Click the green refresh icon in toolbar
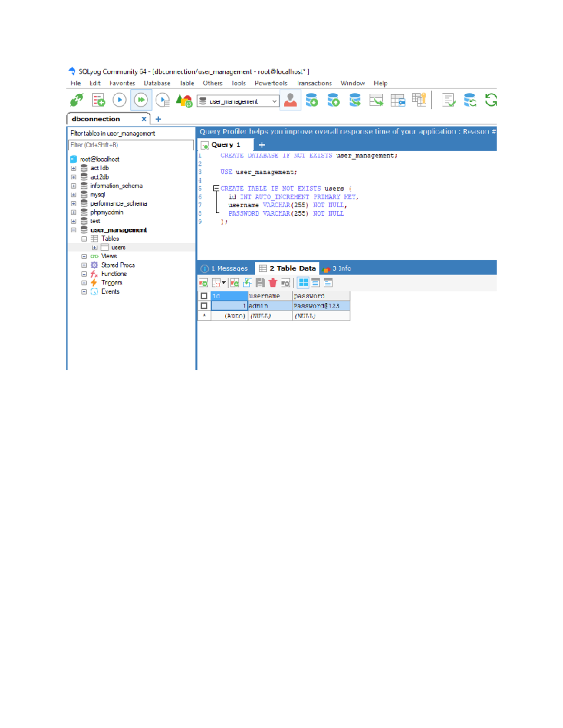563x728 pixels. tap(491, 100)
